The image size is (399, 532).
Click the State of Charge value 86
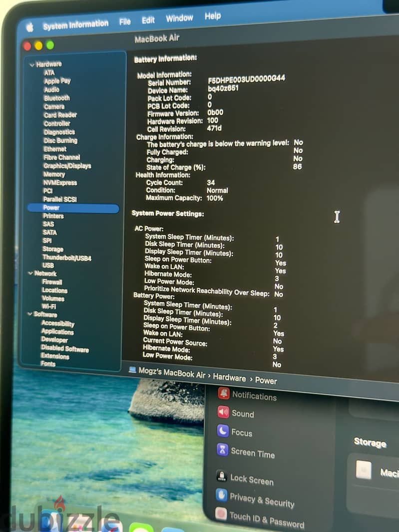[298, 167]
